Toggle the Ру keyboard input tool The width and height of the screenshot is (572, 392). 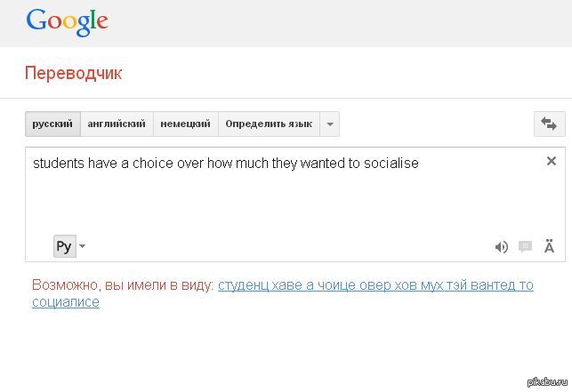[x=63, y=246]
